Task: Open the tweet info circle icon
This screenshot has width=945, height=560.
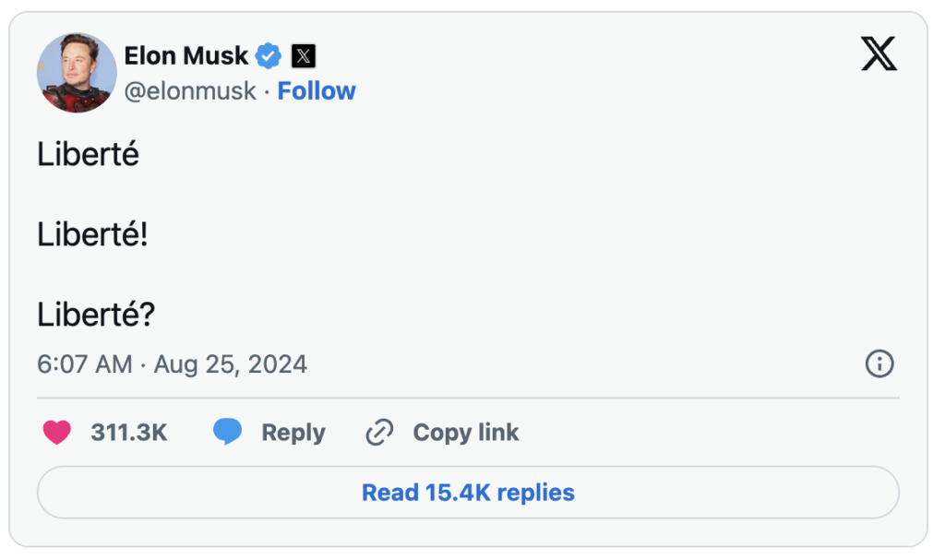Action: [879, 364]
